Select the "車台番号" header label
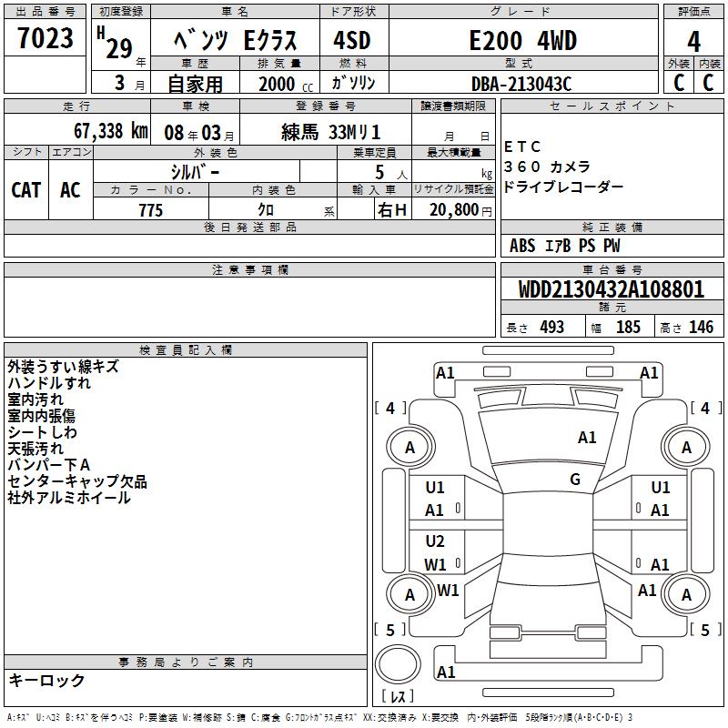Image resolution: width=728 pixels, height=728 pixels. click(612, 269)
